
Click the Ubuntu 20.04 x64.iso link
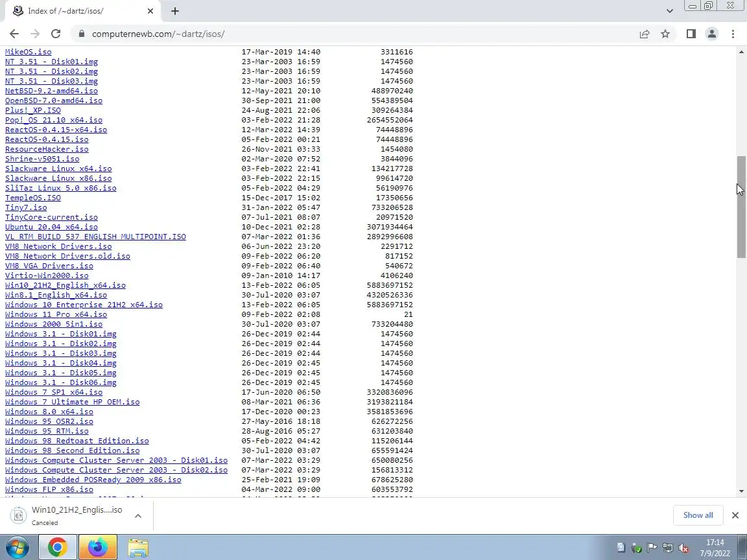tap(51, 227)
